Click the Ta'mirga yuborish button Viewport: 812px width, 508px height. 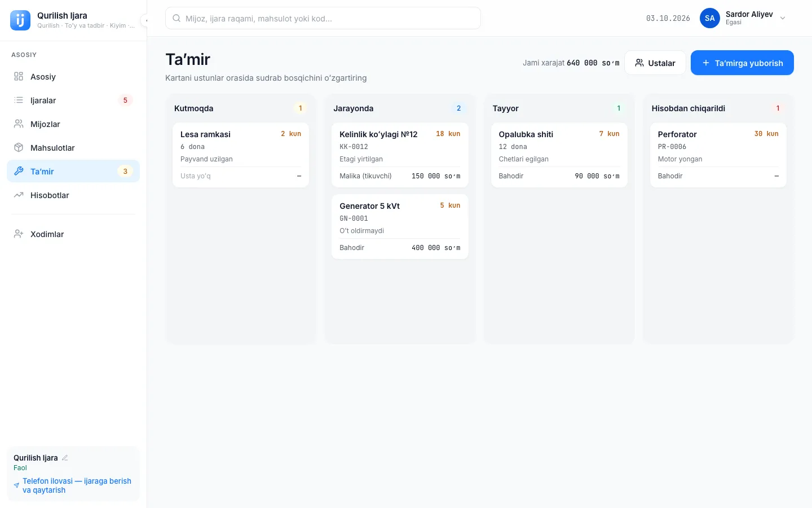point(742,63)
